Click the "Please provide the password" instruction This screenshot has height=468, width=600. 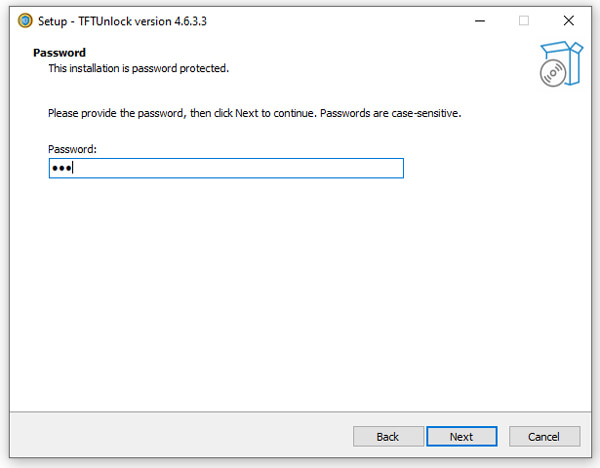180,113
